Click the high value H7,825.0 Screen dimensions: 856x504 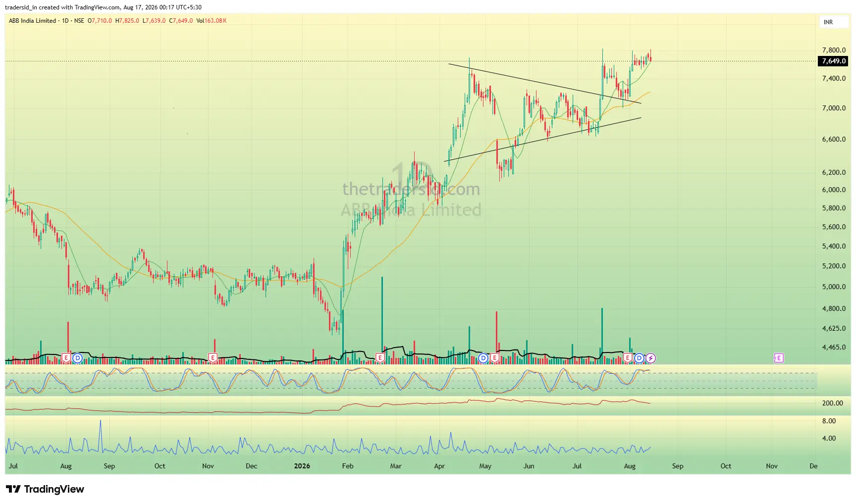pos(127,21)
